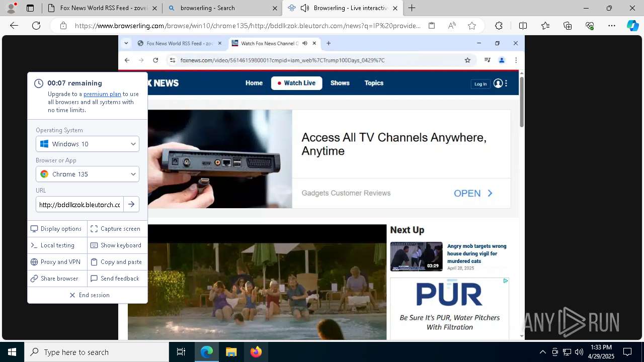
Task: Click Edge back navigation arrow
Action: pyautogui.click(x=14, y=26)
